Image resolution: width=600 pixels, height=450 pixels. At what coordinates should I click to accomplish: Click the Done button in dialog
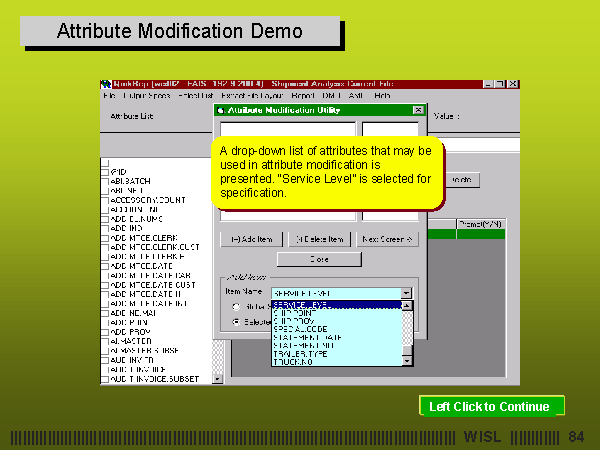pos(318,259)
